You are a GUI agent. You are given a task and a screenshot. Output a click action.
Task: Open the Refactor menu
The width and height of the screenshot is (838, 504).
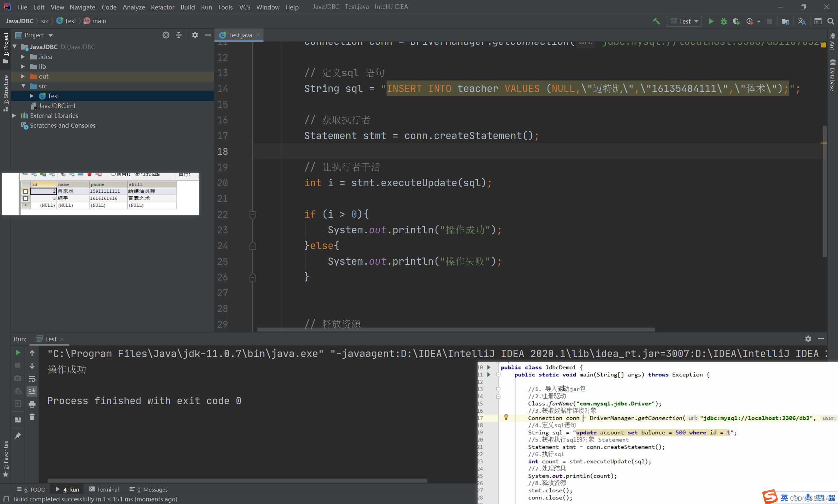(x=162, y=7)
